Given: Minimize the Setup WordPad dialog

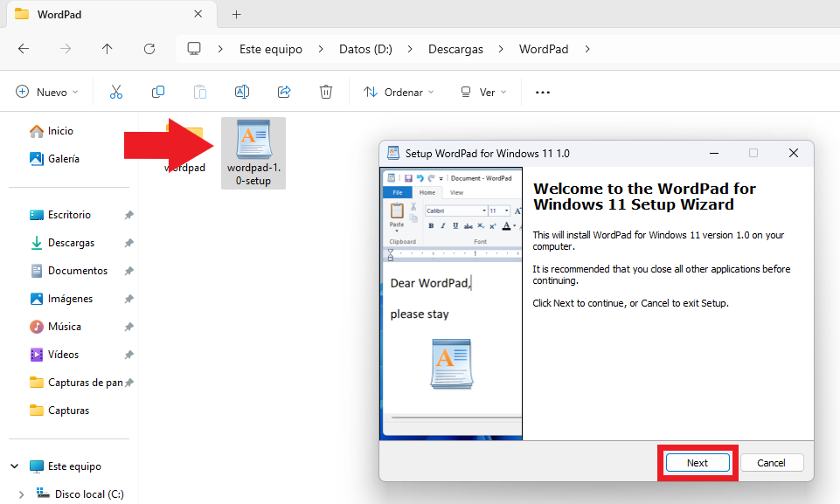Looking at the screenshot, I should coord(713,153).
